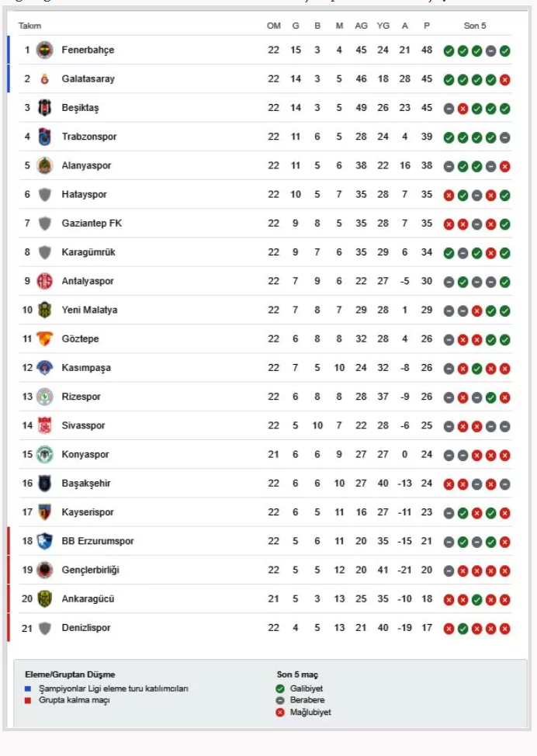
Task: Click the Takım column header
Action: tap(29, 26)
